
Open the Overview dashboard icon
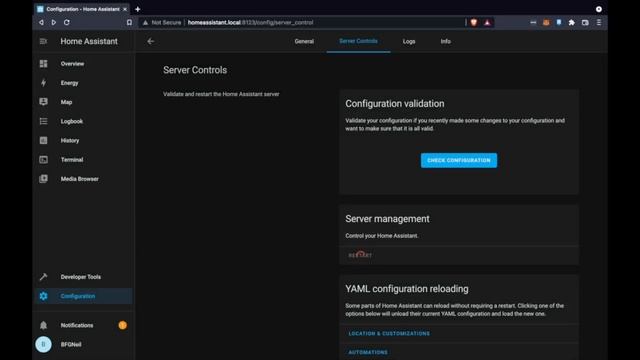coord(43,64)
